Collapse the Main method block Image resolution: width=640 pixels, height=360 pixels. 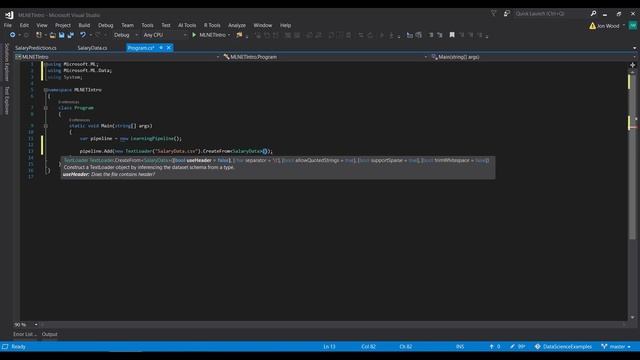(46, 126)
